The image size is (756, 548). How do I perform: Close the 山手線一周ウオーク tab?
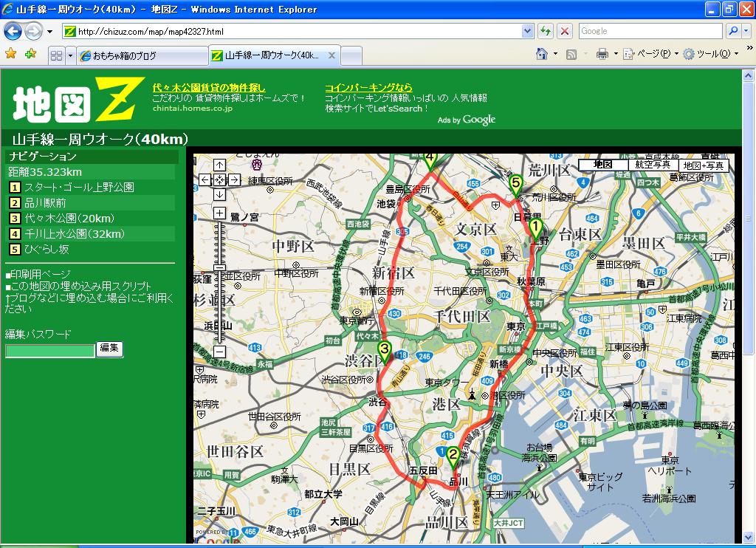click(x=331, y=55)
